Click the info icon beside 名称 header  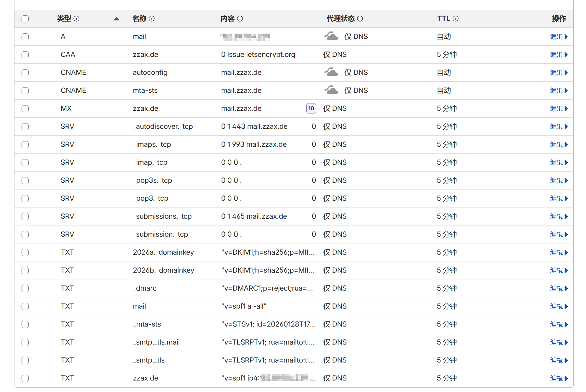[152, 19]
